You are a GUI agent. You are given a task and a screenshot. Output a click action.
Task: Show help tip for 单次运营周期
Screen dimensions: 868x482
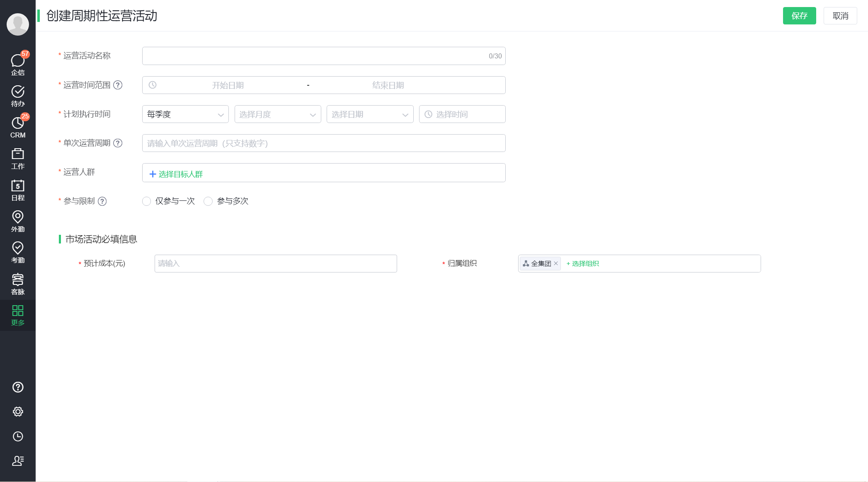[118, 143]
